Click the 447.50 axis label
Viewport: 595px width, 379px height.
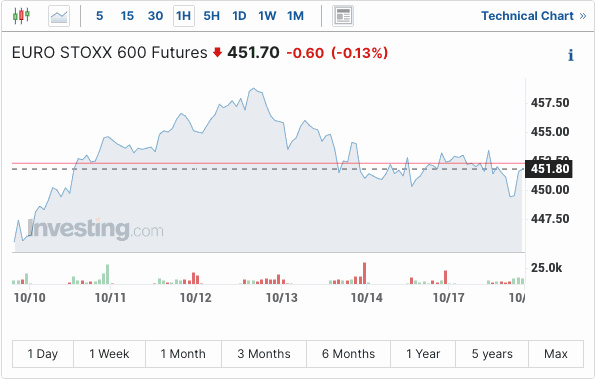(550, 219)
